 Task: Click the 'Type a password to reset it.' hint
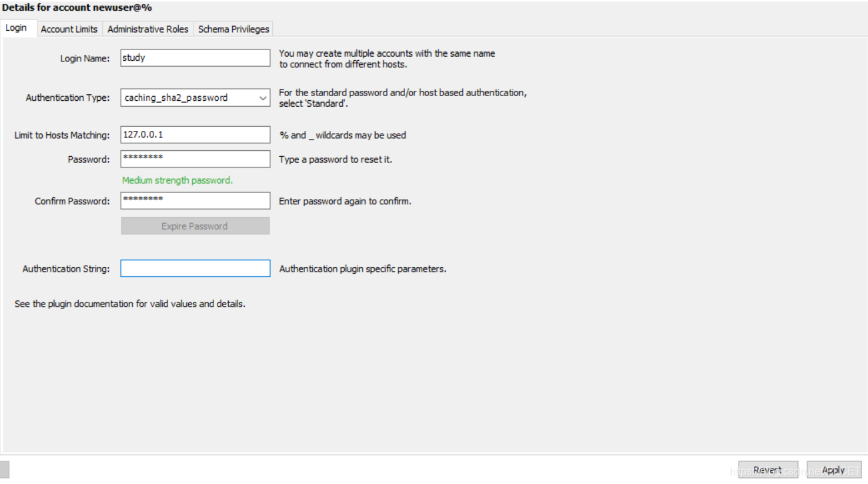pyautogui.click(x=336, y=160)
